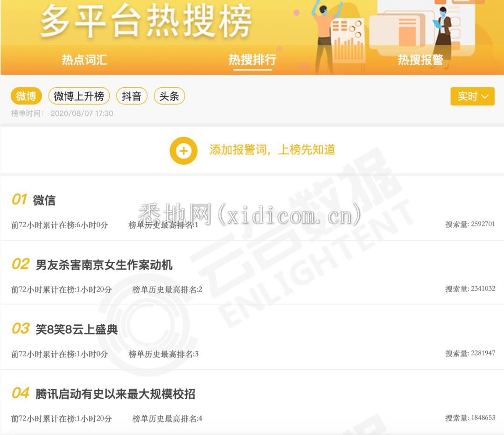
Task: Click 前72小时累计在榜:1小时0分 text
Action: (x=59, y=354)
